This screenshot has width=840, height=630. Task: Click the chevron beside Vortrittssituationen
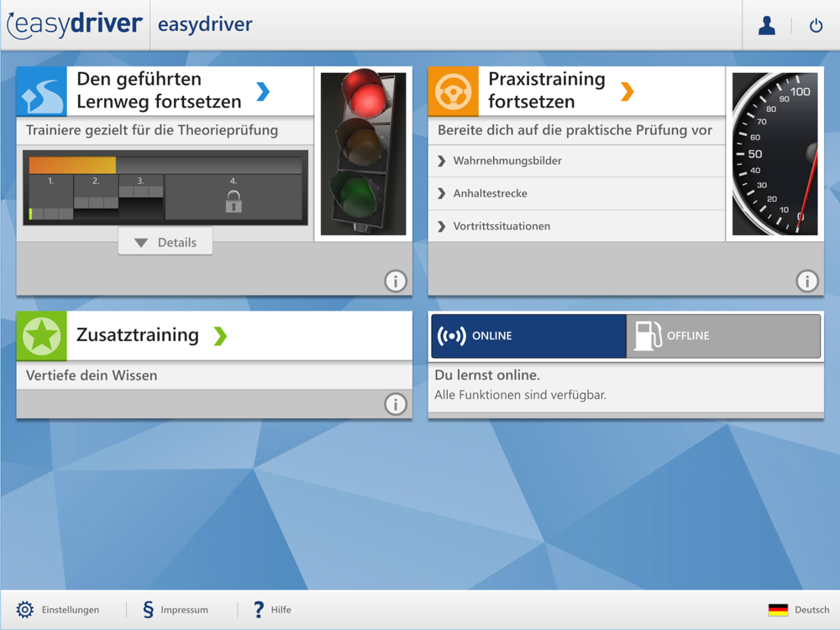[442, 226]
